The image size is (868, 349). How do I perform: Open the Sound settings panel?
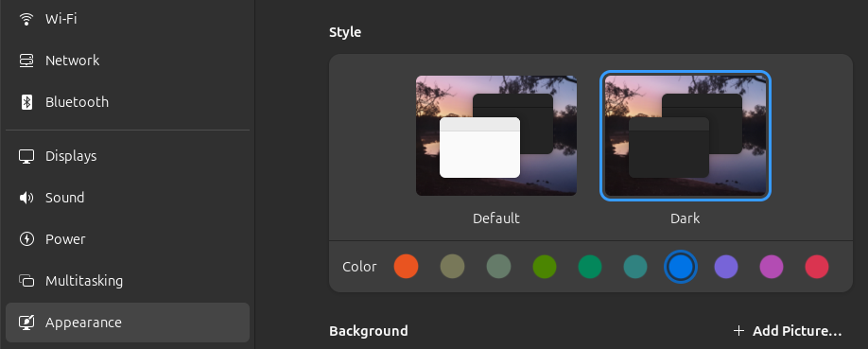(x=128, y=198)
